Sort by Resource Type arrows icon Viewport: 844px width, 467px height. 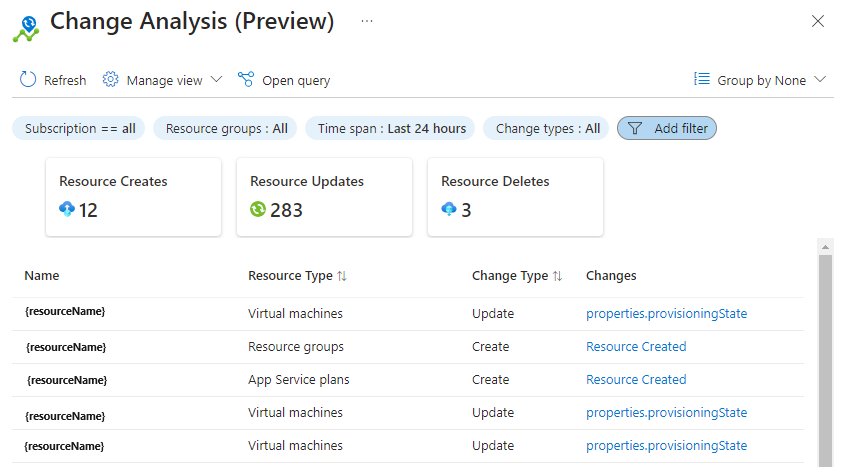point(342,276)
